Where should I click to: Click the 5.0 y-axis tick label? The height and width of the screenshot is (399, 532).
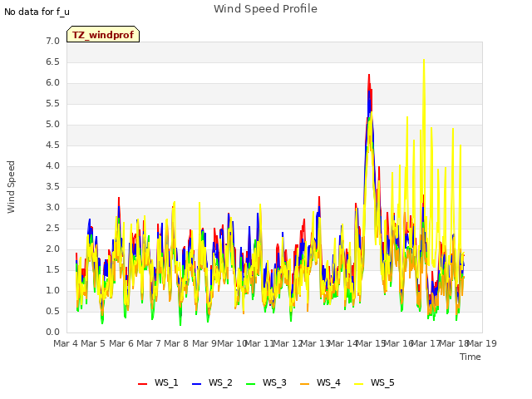(x=52, y=124)
